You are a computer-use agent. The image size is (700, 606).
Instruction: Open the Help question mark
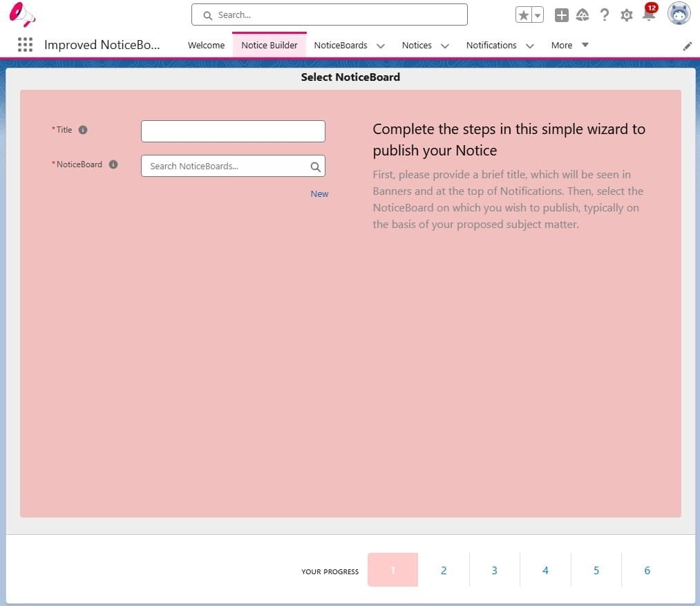(x=604, y=15)
